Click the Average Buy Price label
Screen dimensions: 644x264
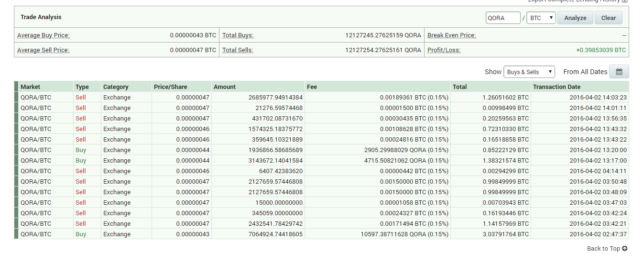tap(44, 35)
